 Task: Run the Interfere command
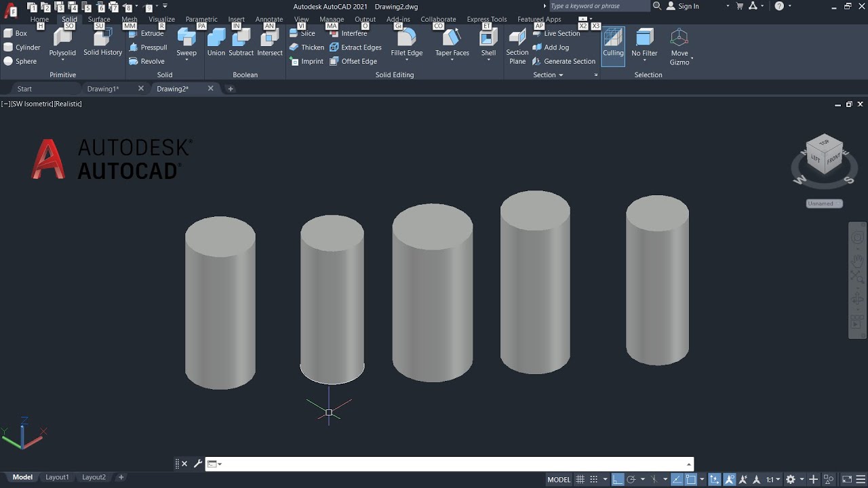(348, 33)
